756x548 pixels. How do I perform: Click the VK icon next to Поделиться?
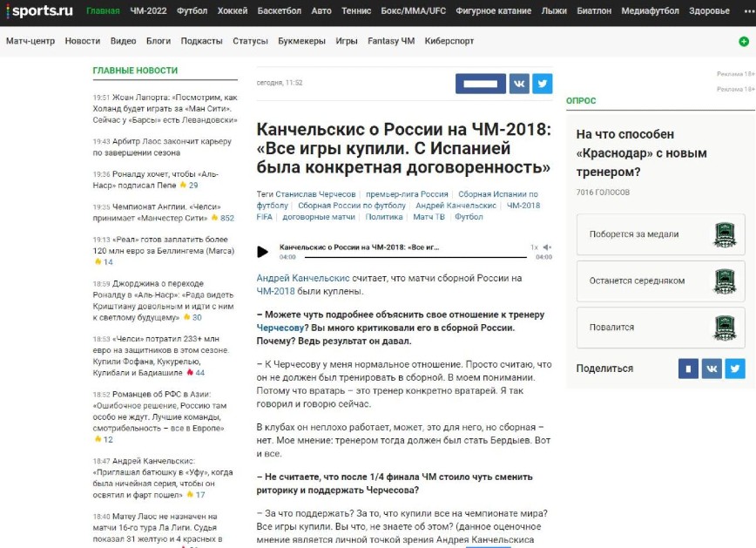point(712,369)
